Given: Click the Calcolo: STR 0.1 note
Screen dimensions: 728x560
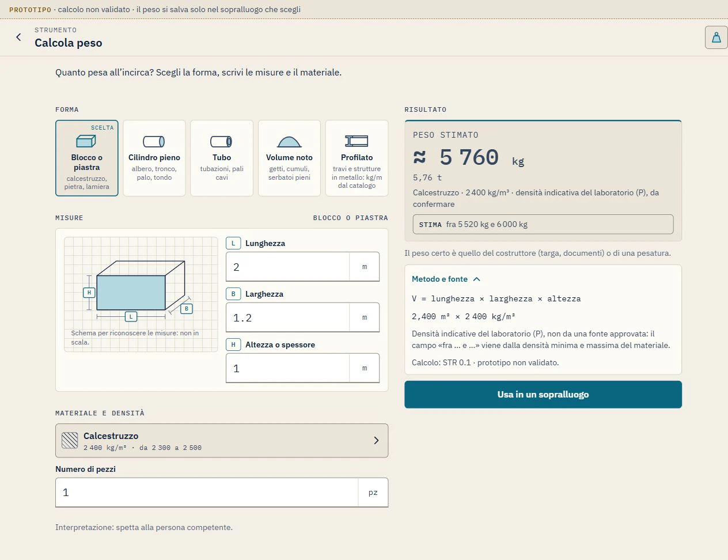Looking at the screenshot, I should 485,362.
